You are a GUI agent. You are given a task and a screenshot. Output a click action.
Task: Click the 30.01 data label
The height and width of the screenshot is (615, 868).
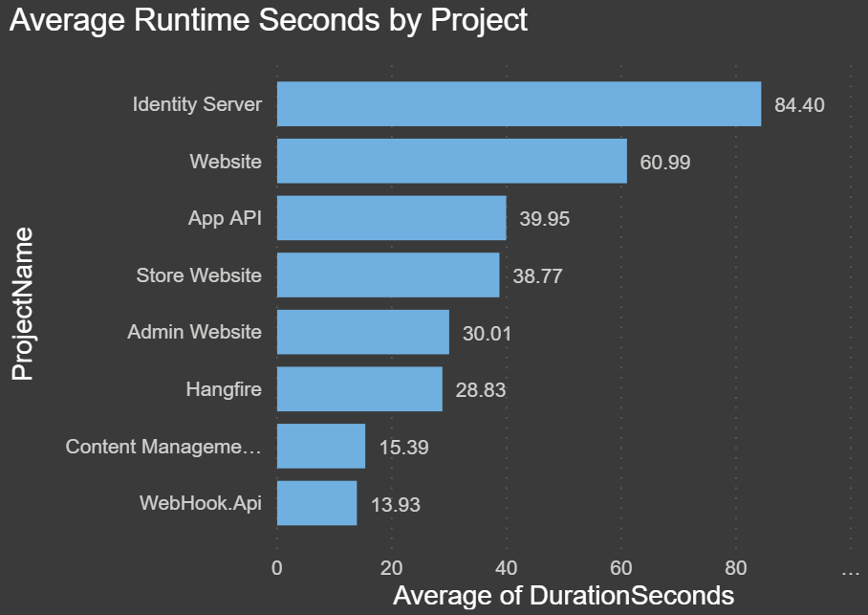tap(488, 334)
